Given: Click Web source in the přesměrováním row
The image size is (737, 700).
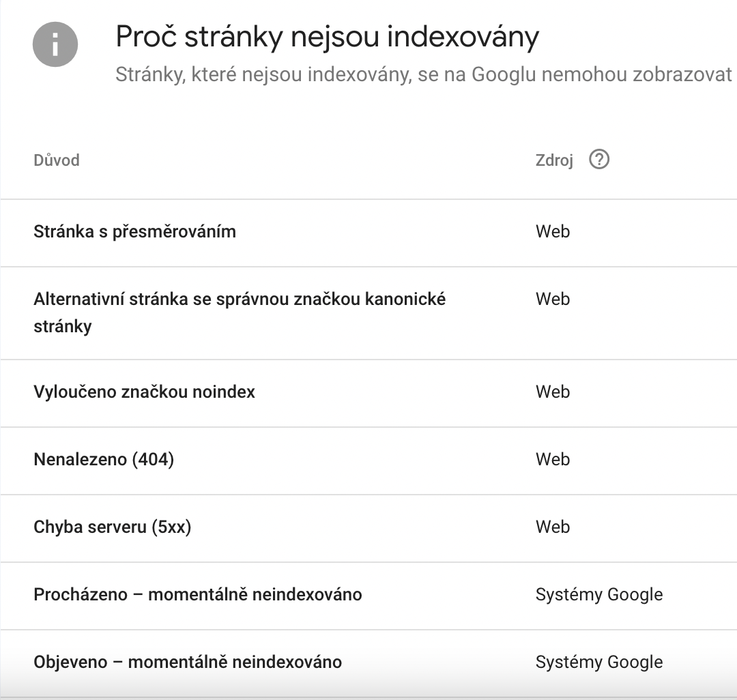Looking at the screenshot, I should click(553, 231).
